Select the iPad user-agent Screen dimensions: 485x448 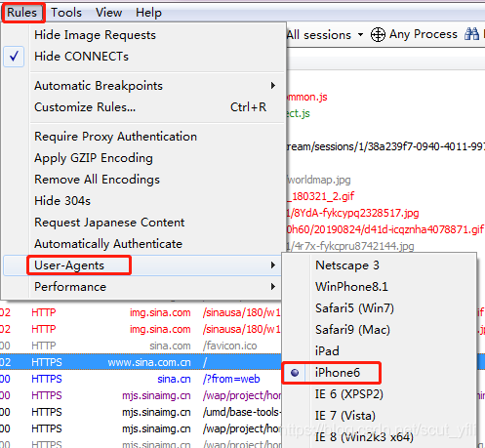coord(327,351)
